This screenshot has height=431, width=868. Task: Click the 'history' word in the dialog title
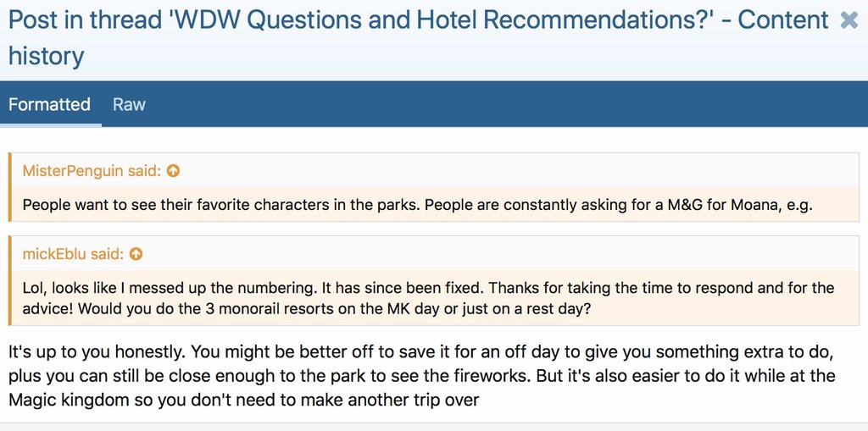(46, 57)
